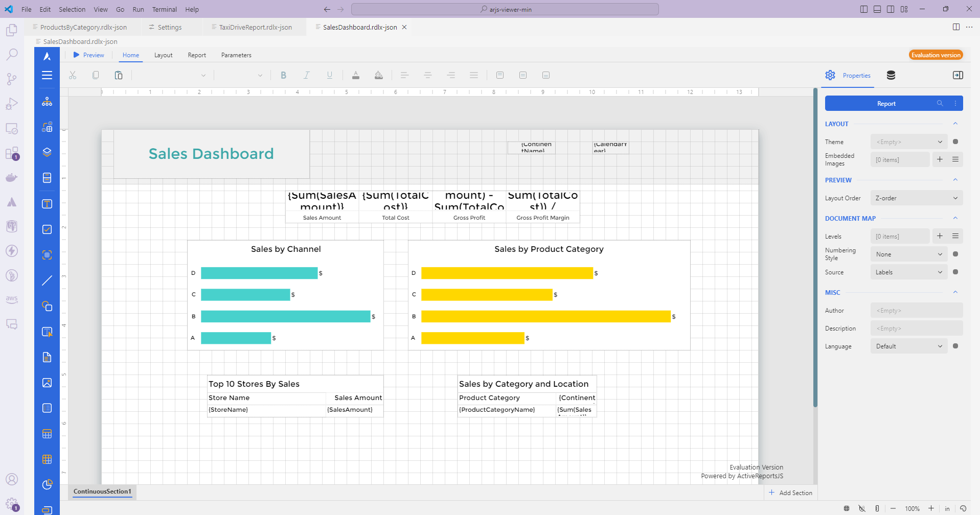Toggle the grid display in the status bar
Screen dimensions: 980x515
[847, 508]
